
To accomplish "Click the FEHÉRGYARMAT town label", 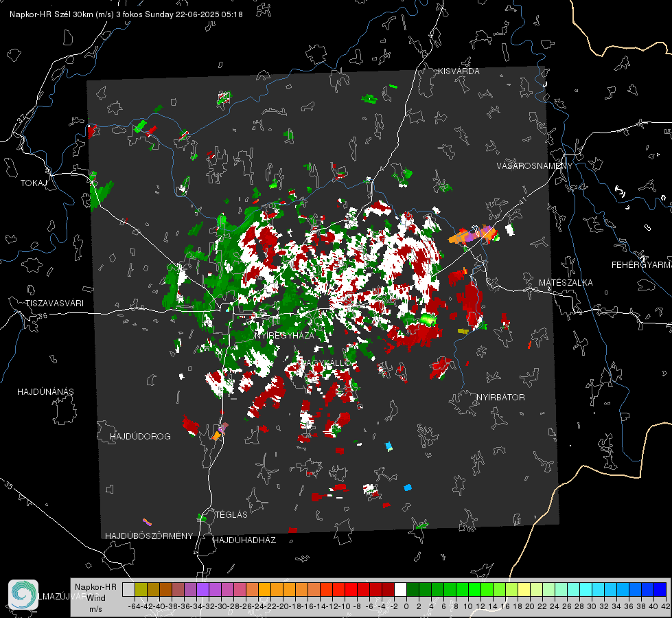I will tap(642, 265).
